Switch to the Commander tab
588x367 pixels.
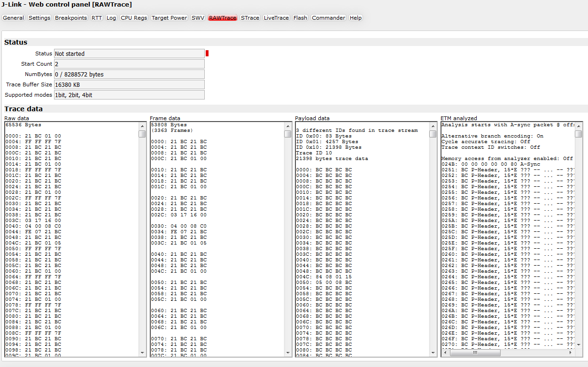tap(329, 18)
